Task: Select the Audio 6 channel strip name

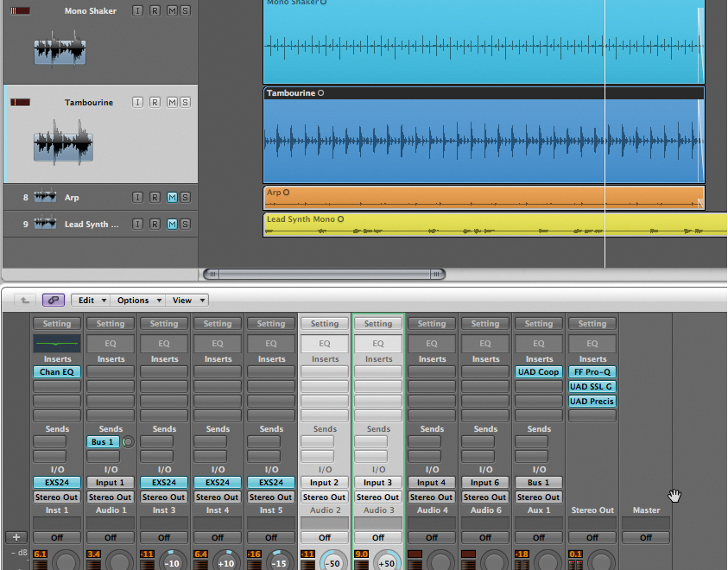Action: tap(485, 510)
